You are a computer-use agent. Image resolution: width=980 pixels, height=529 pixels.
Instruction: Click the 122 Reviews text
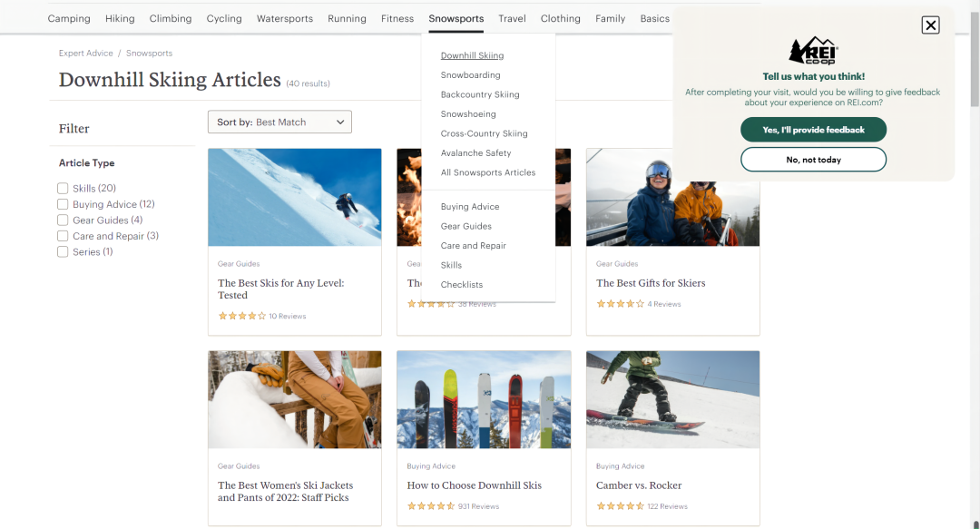click(668, 506)
